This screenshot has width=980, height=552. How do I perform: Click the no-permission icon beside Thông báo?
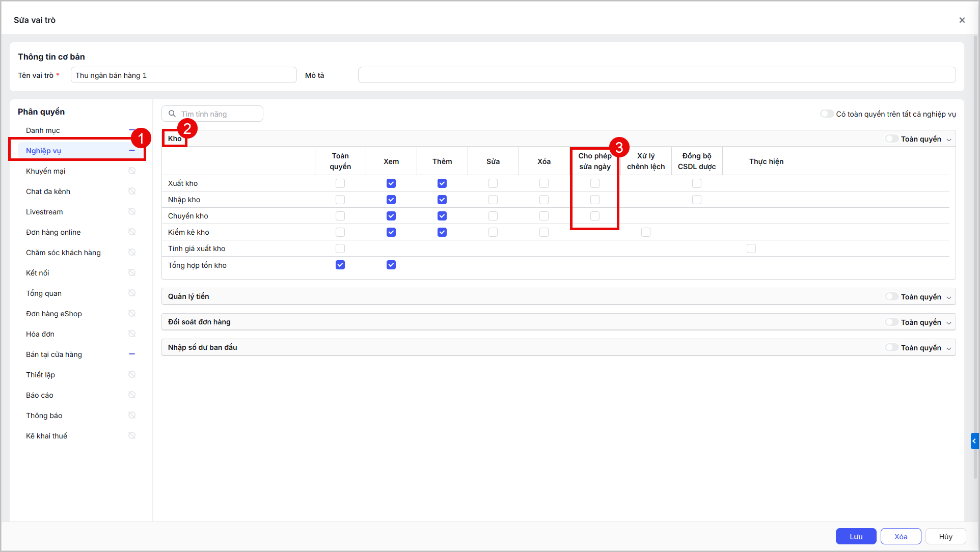(x=132, y=416)
